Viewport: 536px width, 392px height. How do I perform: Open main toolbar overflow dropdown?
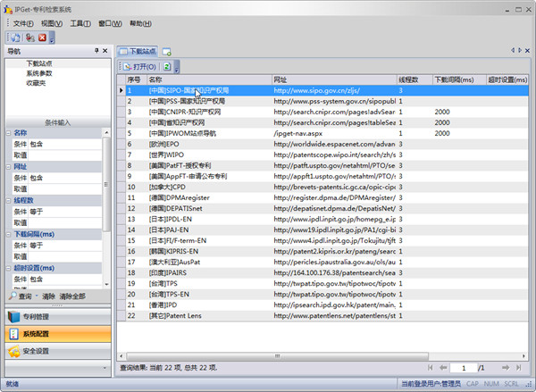pyautogui.click(x=52, y=38)
